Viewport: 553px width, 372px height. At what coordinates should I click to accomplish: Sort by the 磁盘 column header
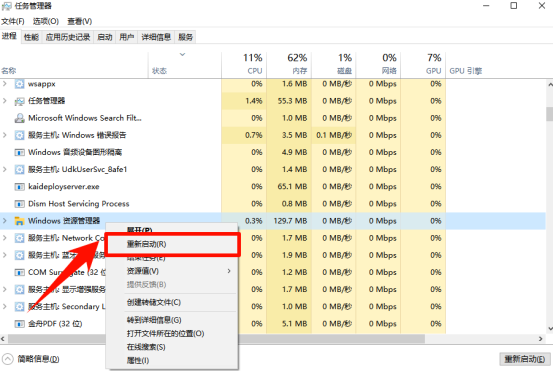click(x=334, y=65)
